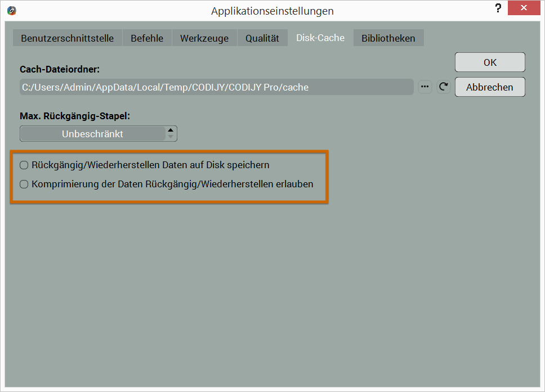Close the Applikationseinstellungen dialog

click(x=524, y=8)
